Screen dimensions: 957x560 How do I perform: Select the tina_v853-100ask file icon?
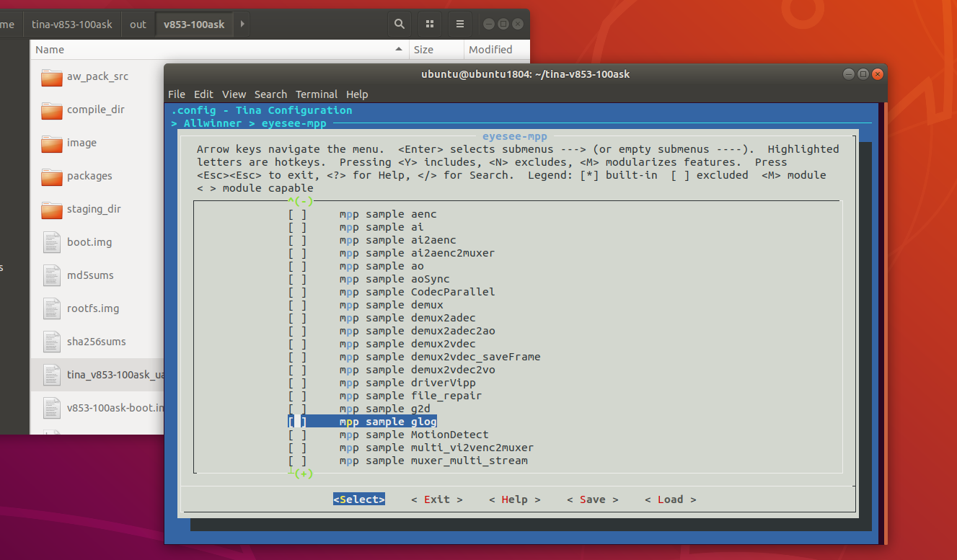click(x=52, y=375)
